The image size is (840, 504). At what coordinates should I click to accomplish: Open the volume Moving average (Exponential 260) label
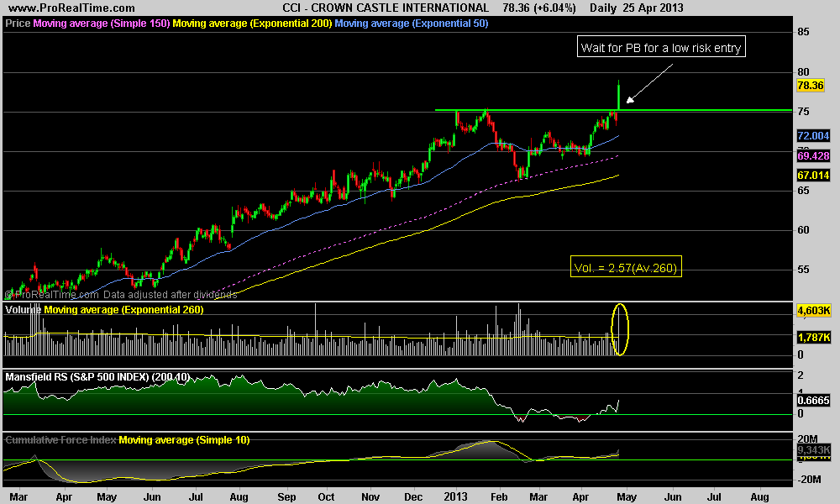point(123,310)
